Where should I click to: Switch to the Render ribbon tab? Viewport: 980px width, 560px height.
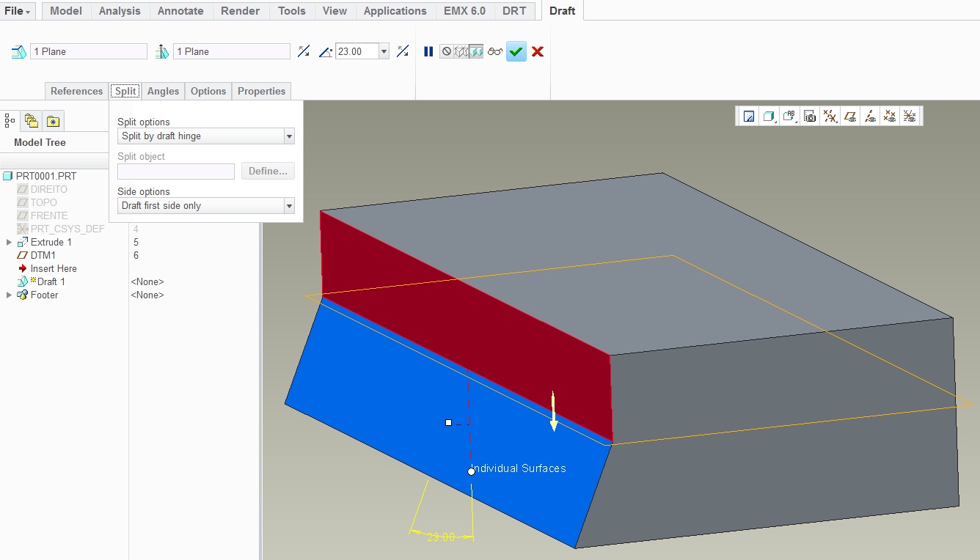point(240,11)
